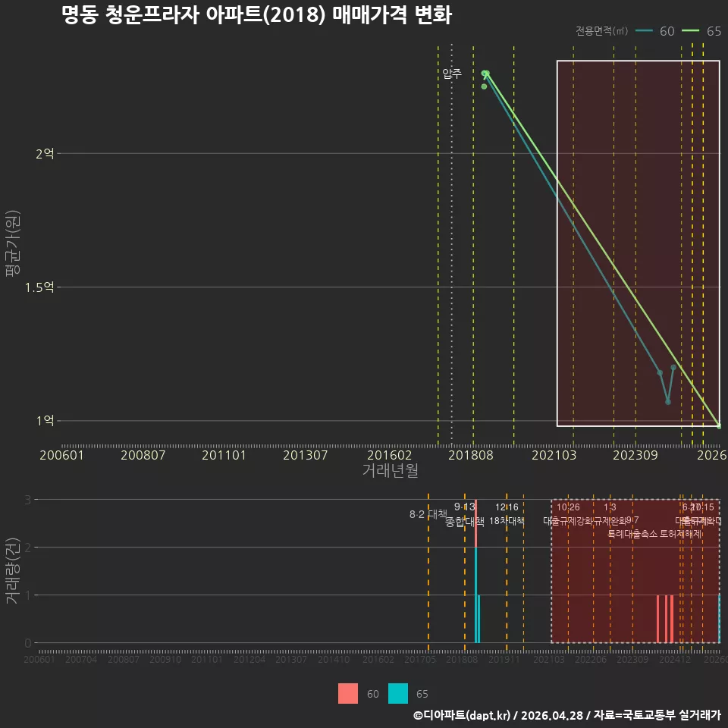The image size is (728, 728).
Task: Click the 1.5억 y-axis label
Action: [x=39, y=287]
